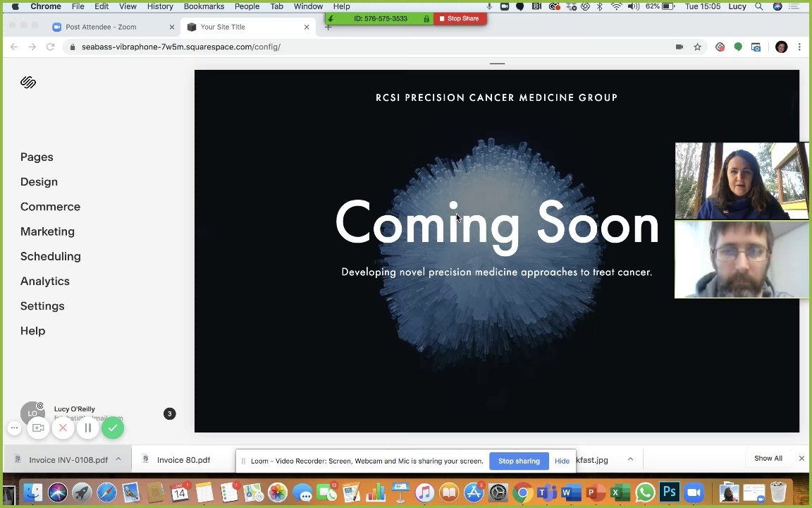Click the woman's video thumbnail
812x508 pixels.
point(742,181)
